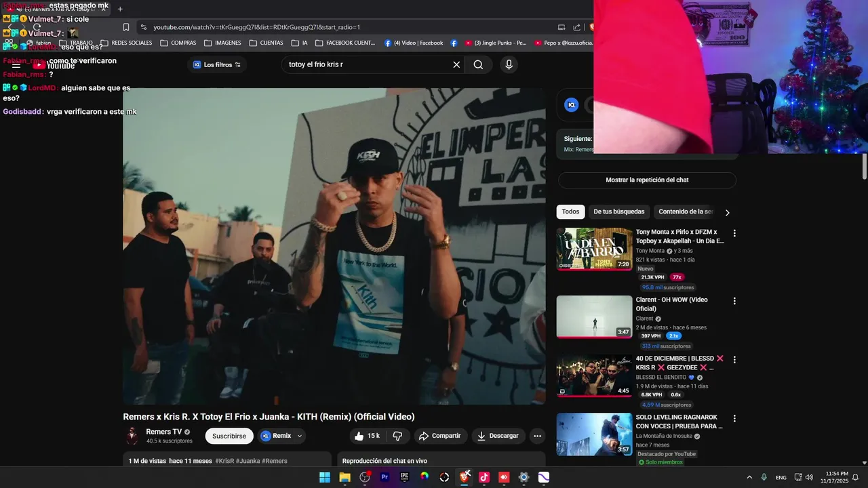Start voice search with the microphone icon
The width and height of the screenshot is (868, 488).
(x=509, y=64)
